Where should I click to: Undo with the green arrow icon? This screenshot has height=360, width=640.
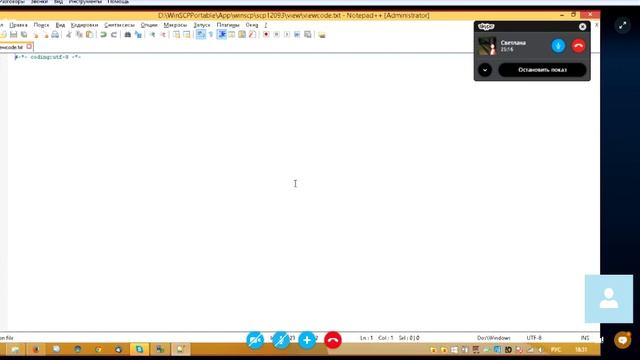click(103, 35)
